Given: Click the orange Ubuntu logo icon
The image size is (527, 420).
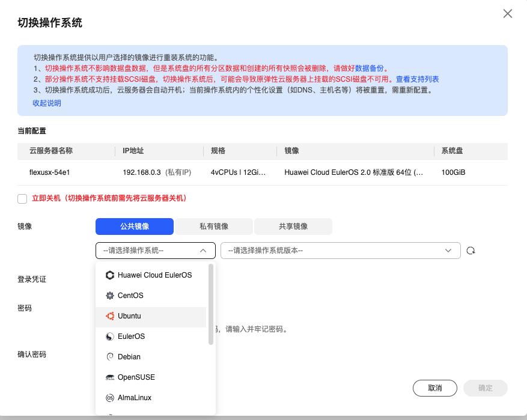Looking at the screenshot, I should pyautogui.click(x=110, y=316).
